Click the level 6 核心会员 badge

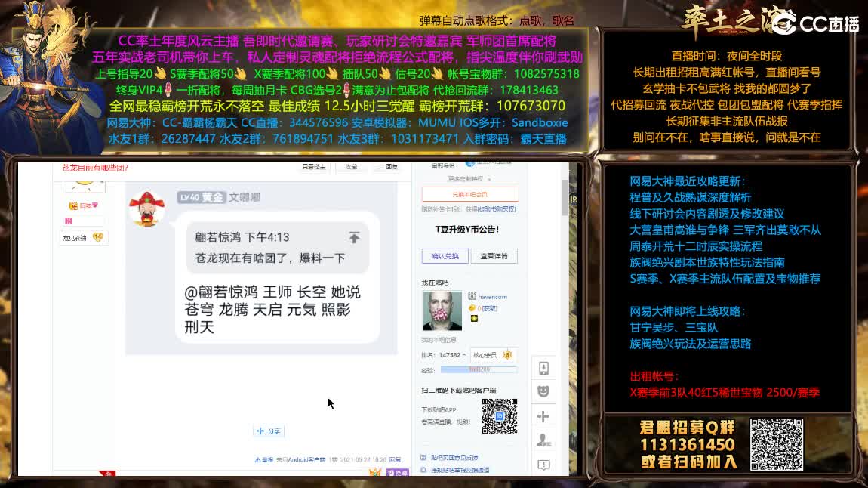[x=493, y=355]
